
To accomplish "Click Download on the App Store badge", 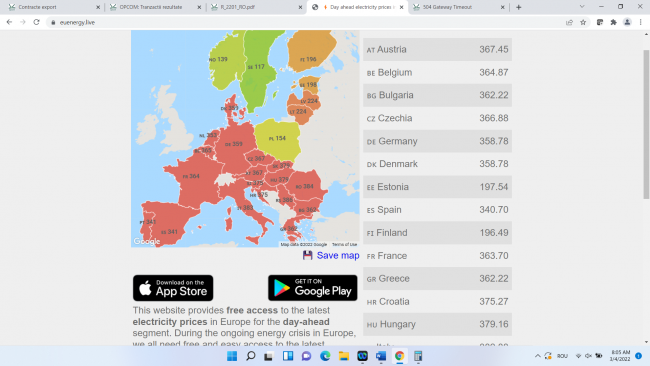I will click(173, 288).
